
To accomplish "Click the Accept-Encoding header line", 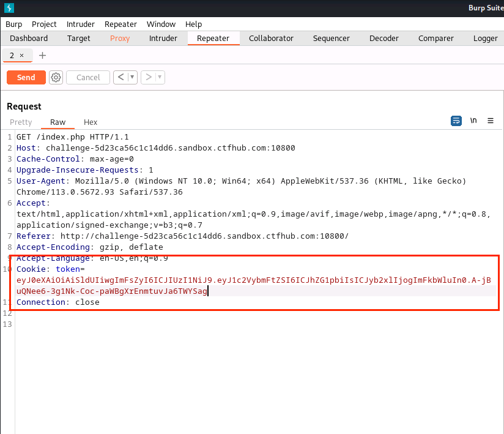I will tap(90, 247).
